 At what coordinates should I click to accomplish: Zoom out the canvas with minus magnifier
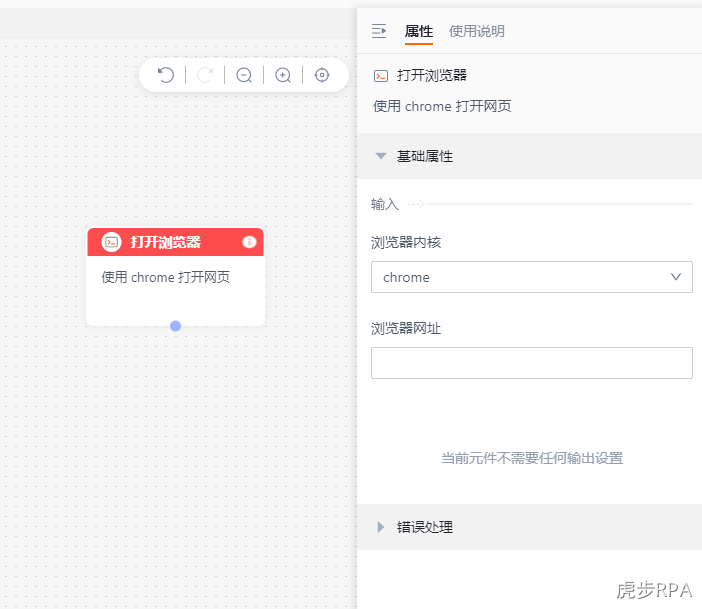click(x=244, y=75)
